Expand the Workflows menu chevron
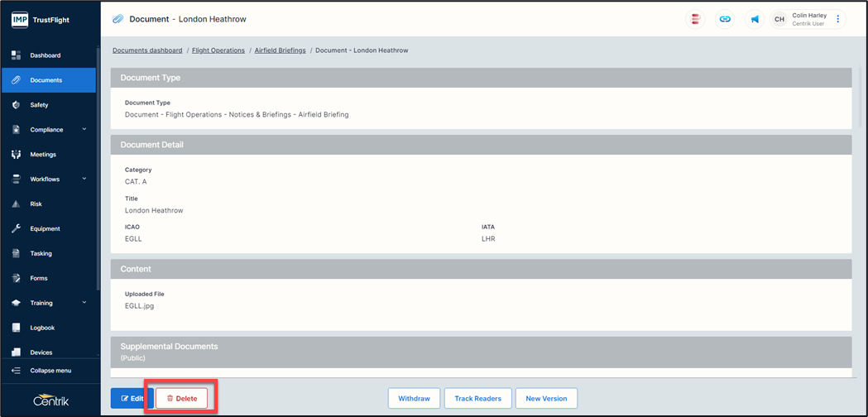The width and height of the screenshot is (868, 417). (84, 179)
